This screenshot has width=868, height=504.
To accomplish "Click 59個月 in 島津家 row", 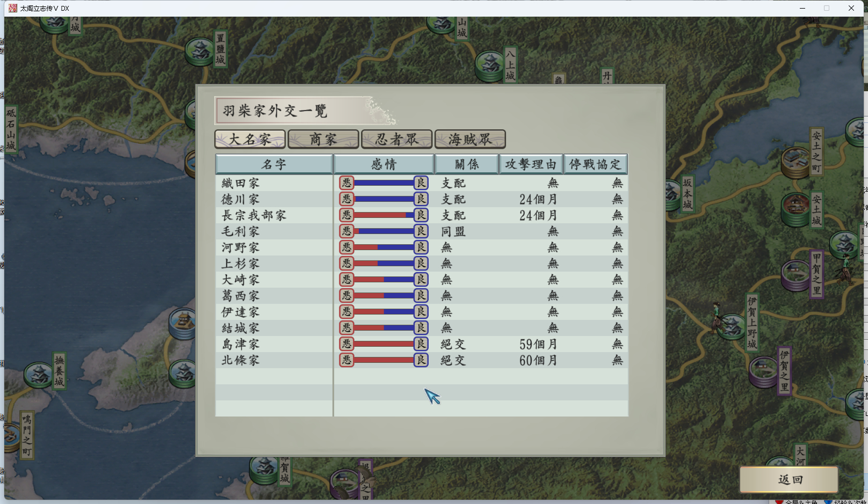I will 538,345.
